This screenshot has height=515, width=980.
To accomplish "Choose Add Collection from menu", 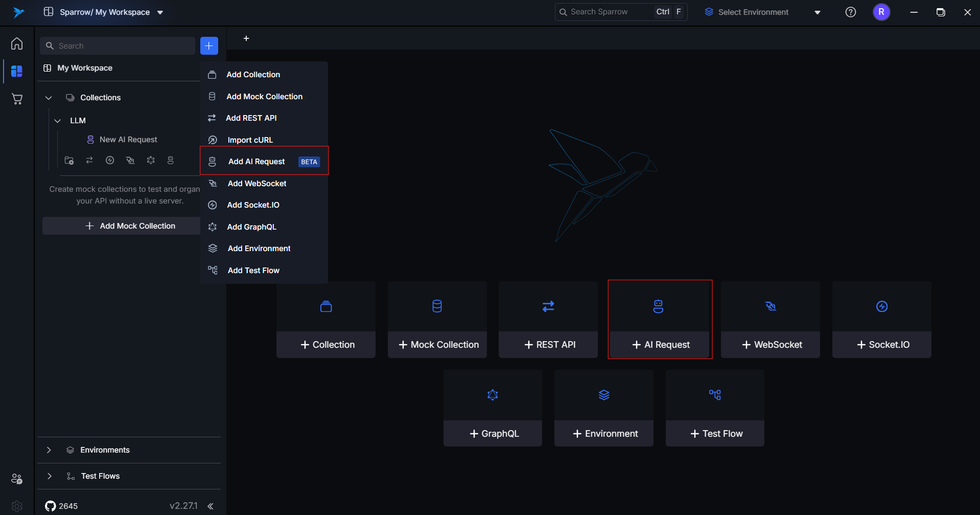I will tap(264, 75).
